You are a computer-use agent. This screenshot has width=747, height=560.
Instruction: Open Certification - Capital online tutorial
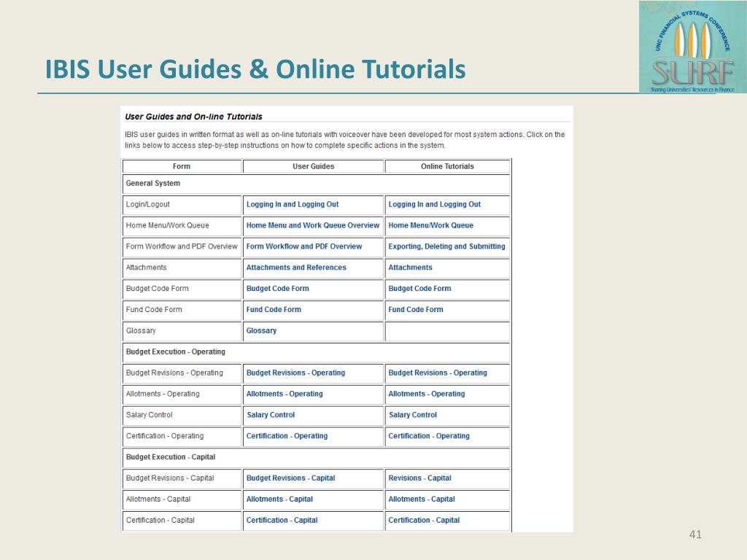pos(424,521)
